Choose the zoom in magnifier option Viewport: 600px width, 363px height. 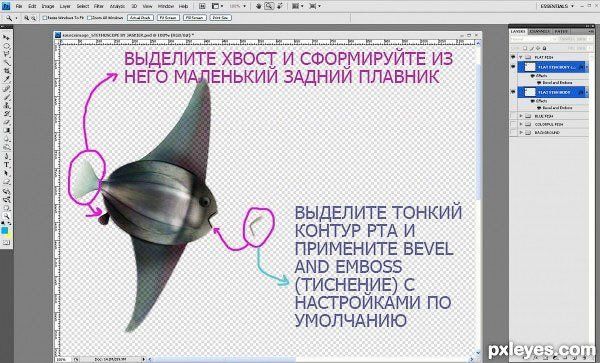26,18
